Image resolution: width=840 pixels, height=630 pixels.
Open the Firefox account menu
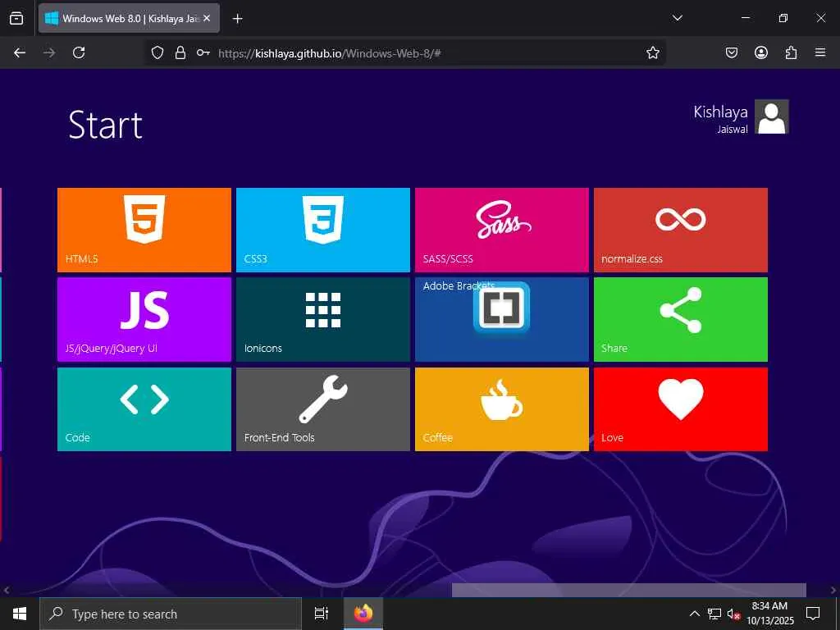click(761, 52)
